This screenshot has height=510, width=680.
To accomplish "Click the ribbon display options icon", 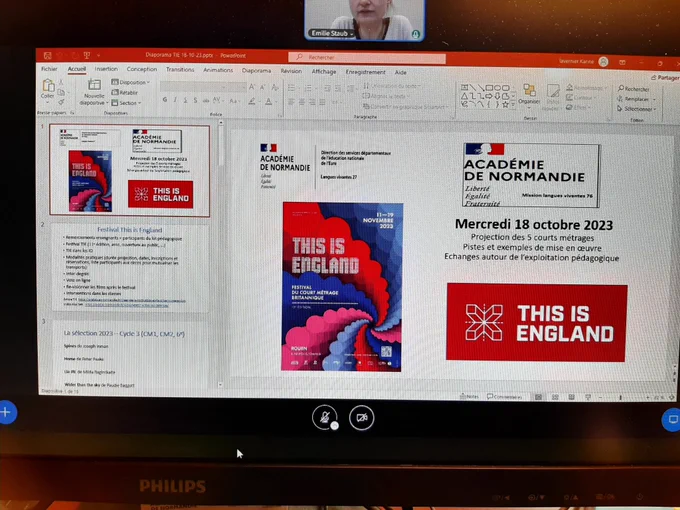I will point(622,62).
